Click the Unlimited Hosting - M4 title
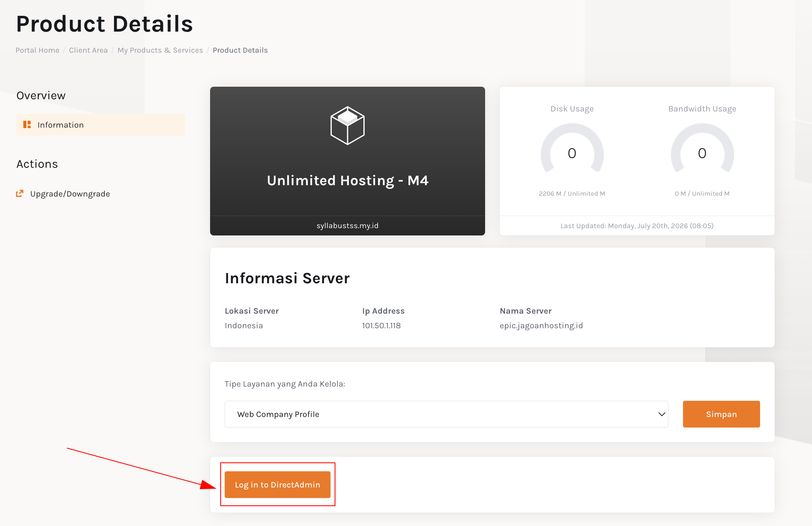The width and height of the screenshot is (812, 526). click(x=348, y=180)
